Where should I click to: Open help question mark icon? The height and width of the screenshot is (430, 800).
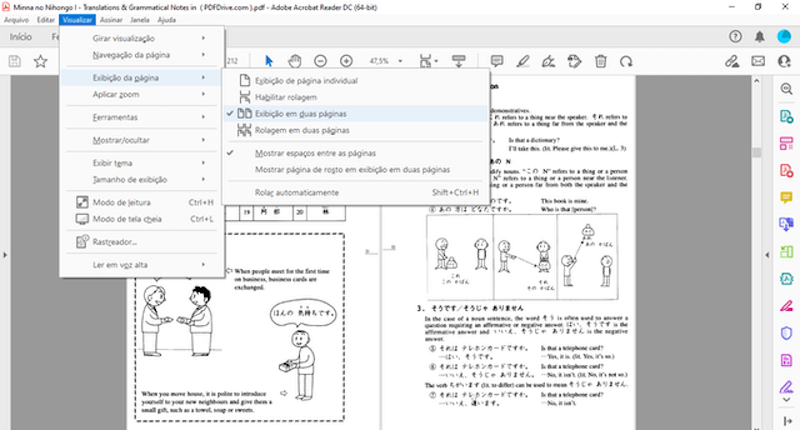(x=735, y=36)
